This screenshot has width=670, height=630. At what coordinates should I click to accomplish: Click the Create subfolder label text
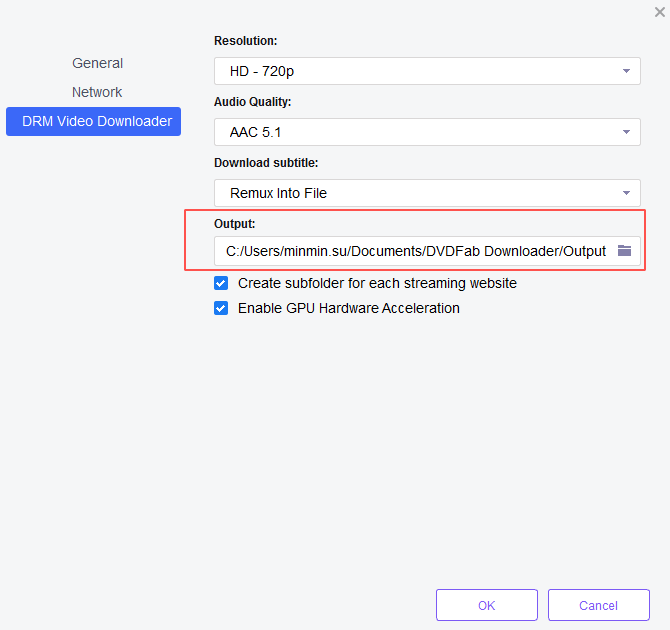(377, 283)
